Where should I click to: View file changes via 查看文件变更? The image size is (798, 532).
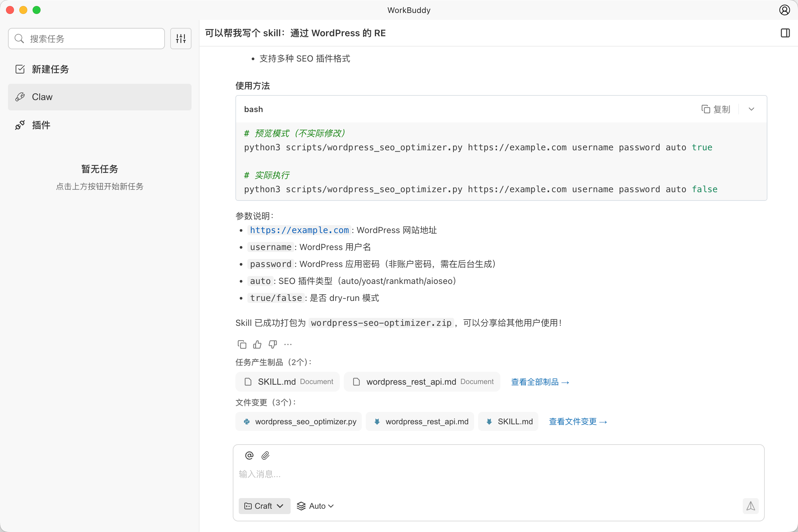(578, 422)
